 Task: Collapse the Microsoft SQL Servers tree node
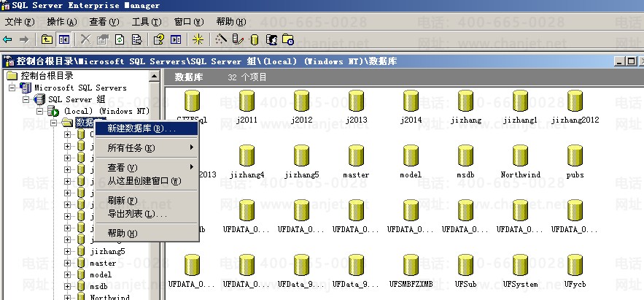(x=13, y=88)
